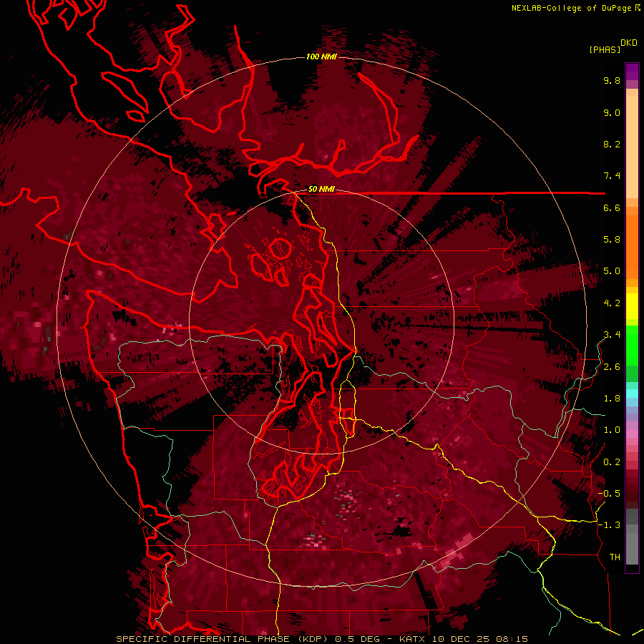Click the 0.5 DEG elevation text
This screenshot has width=644, height=644.
pos(358,639)
